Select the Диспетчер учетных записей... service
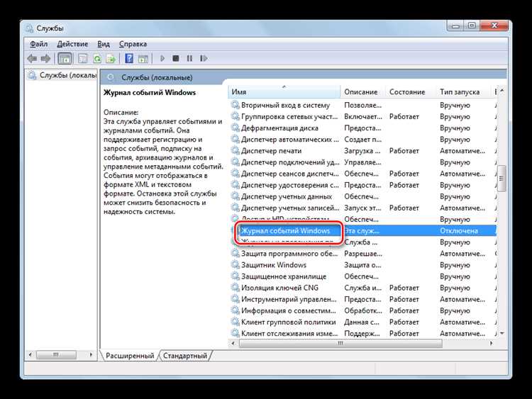 point(362,208)
